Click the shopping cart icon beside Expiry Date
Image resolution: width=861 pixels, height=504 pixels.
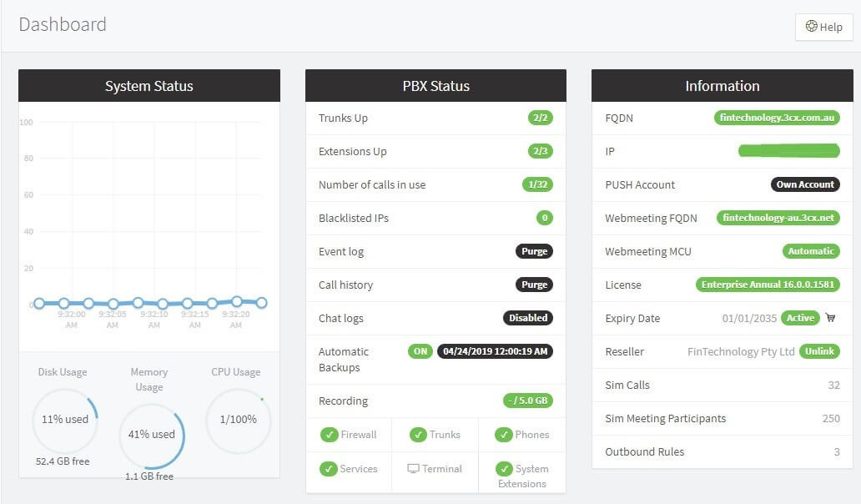pos(830,318)
